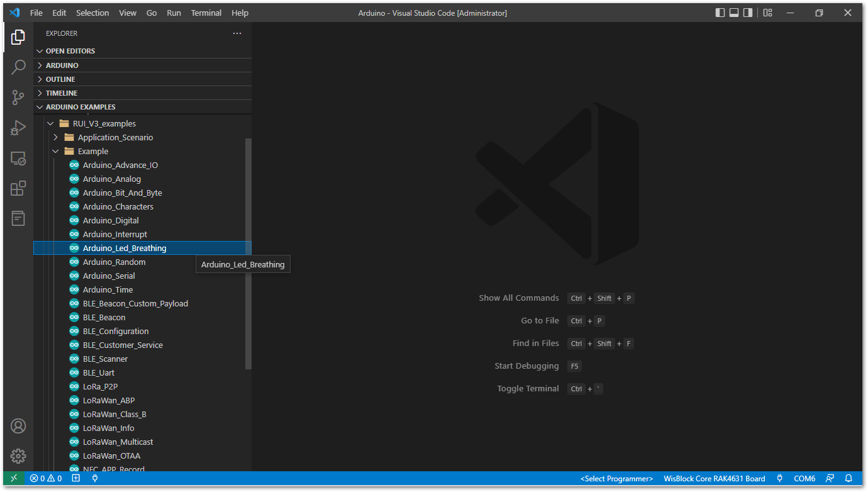
Task: Open the Arduino_Time example
Action: (x=142, y=290)
